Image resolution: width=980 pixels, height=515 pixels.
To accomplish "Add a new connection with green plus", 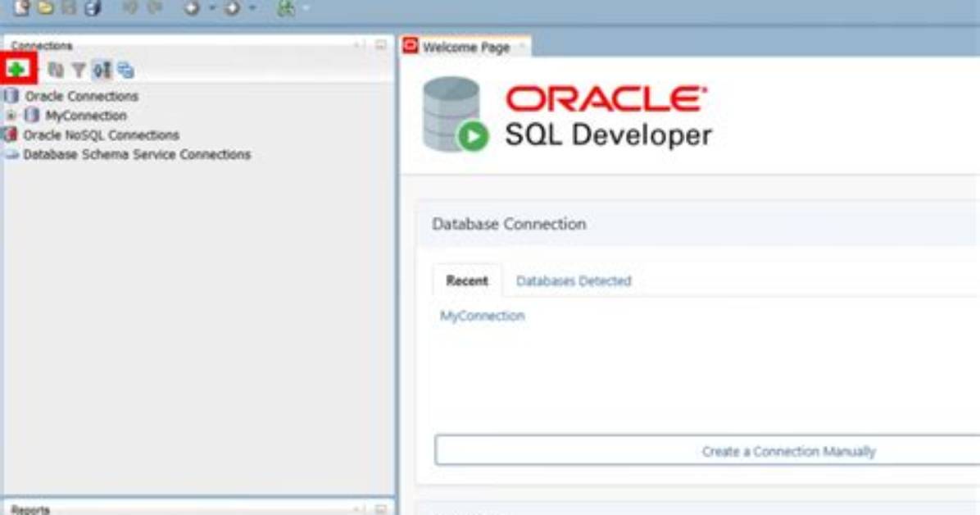I will coord(17,70).
